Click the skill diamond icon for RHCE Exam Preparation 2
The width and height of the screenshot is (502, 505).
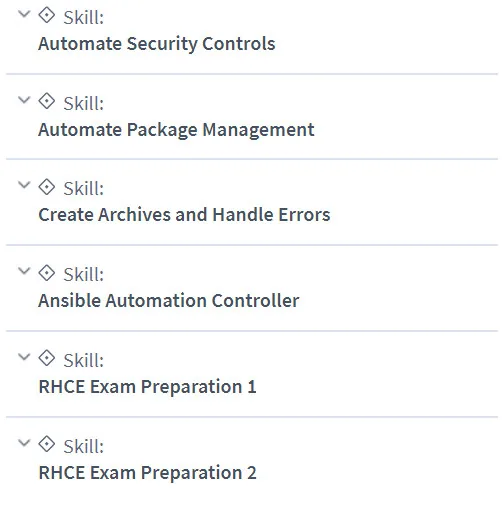(x=46, y=444)
